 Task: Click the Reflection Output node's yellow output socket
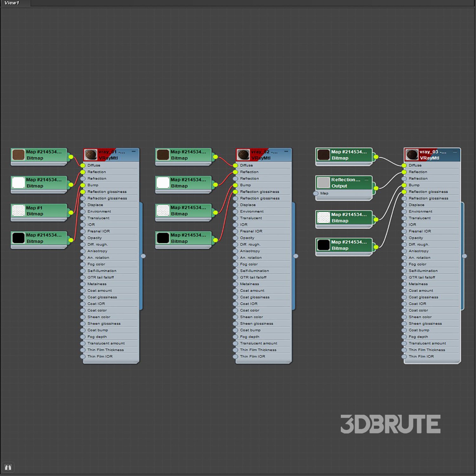[x=376, y=188]
